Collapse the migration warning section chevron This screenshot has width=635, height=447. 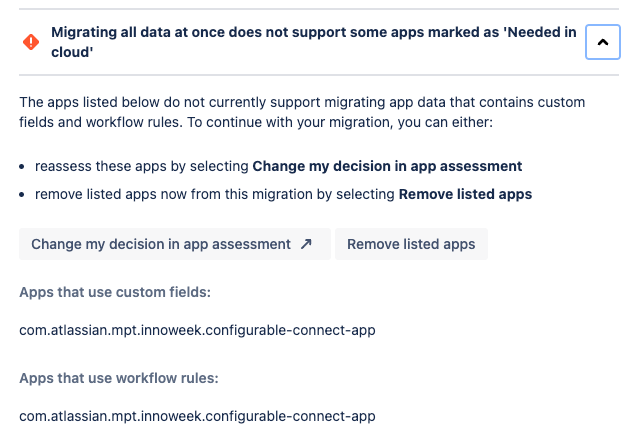click(x=602, y=42)
